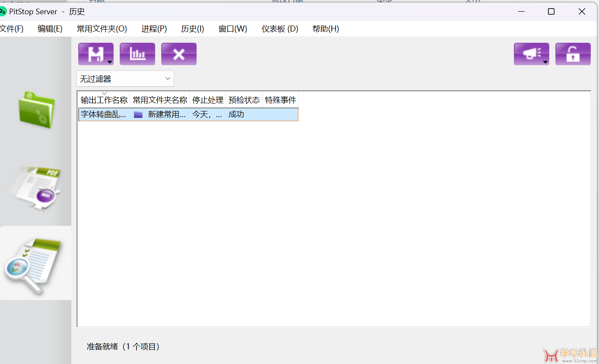Click the purple folder icon in row

(138, 114)
